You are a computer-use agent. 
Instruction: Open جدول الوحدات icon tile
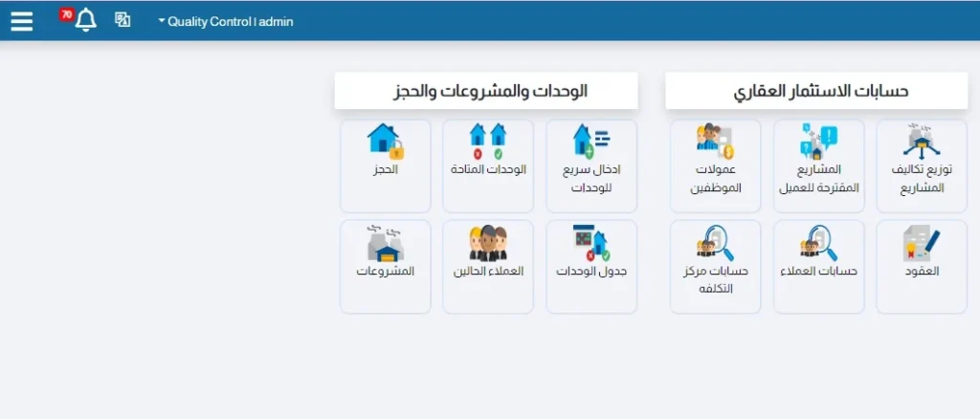[x=591, y=243]
